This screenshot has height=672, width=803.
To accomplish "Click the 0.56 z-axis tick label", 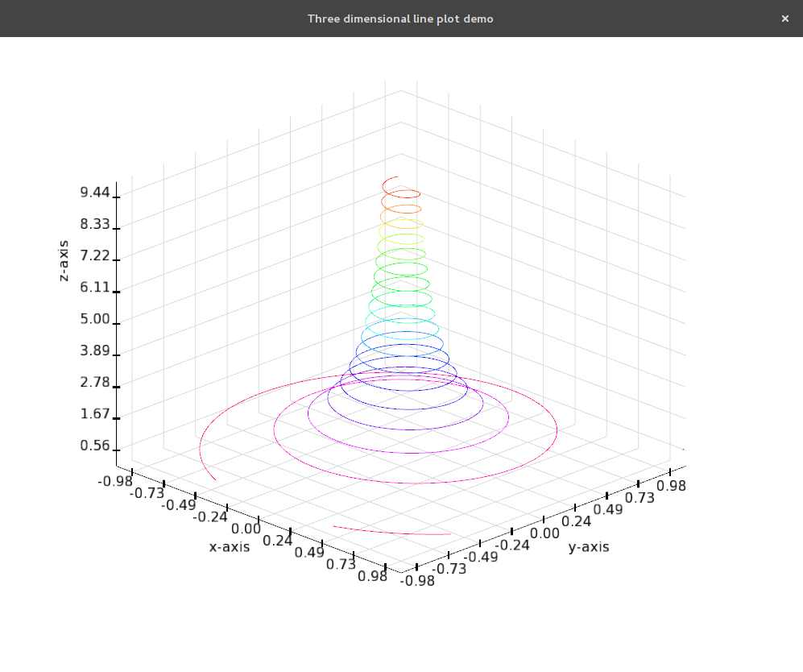I will pyautogui.click(x=96, y=446).
